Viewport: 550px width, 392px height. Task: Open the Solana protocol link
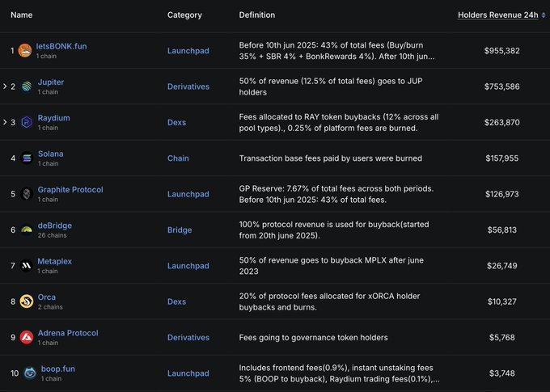pyautogui.click(x=51, y=154)
